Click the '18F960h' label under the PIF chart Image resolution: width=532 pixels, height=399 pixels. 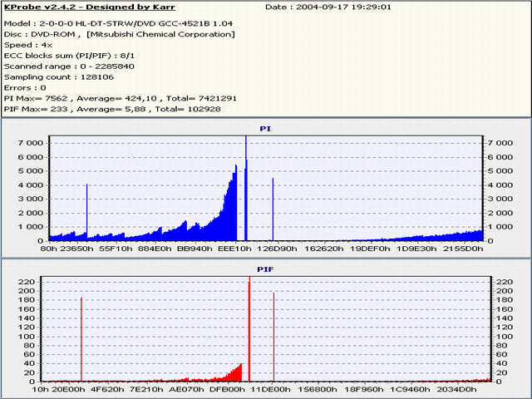point(364,389)
